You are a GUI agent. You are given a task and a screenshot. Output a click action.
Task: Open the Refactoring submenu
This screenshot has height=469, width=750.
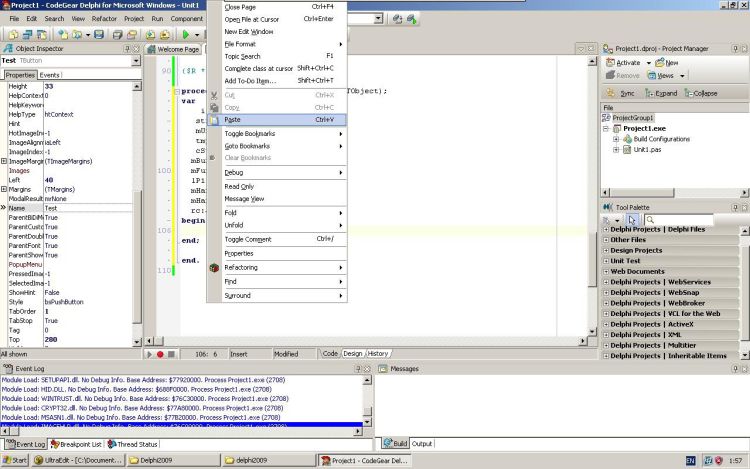[x=277, y=267]
